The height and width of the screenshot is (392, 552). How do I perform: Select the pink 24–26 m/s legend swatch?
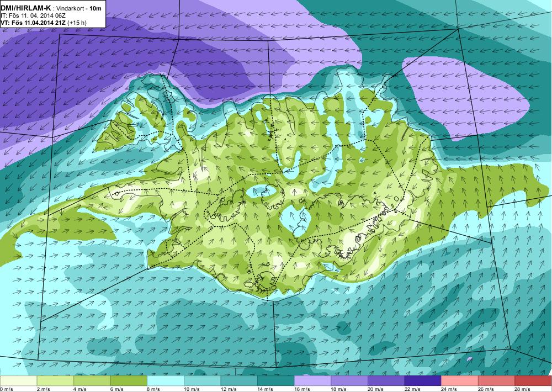pos(460,381)
